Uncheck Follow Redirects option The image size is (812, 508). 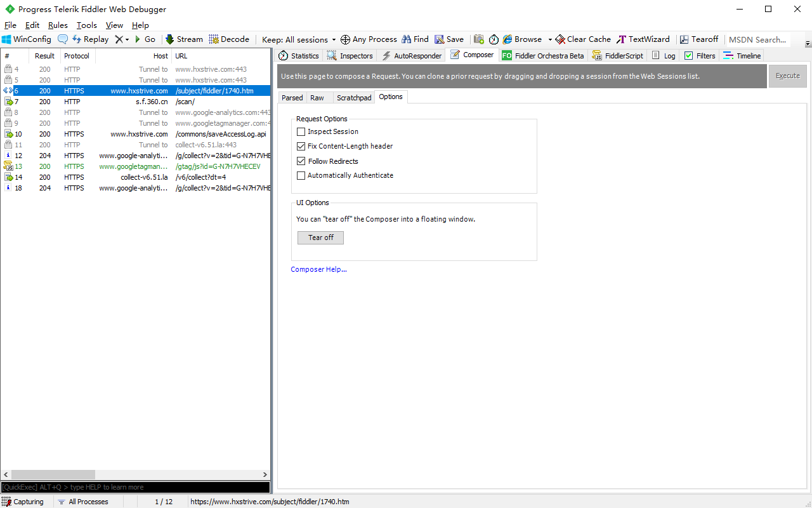point(301,161)
